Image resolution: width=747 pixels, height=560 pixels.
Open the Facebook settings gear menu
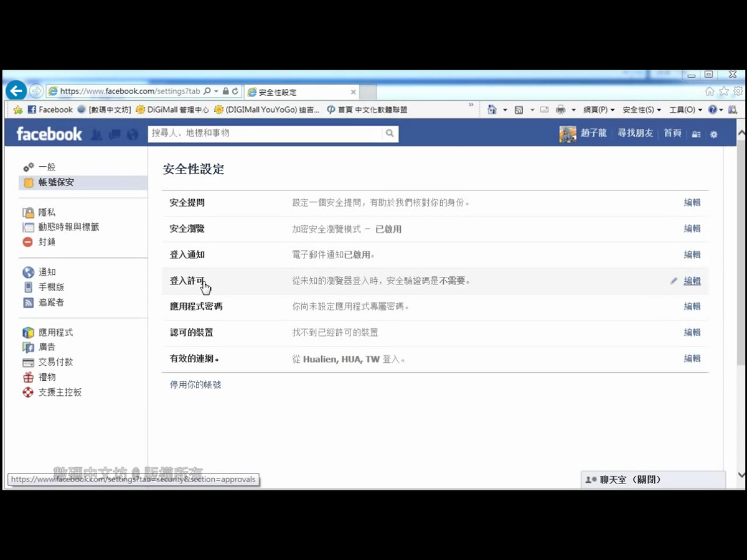tap(714, 134)
